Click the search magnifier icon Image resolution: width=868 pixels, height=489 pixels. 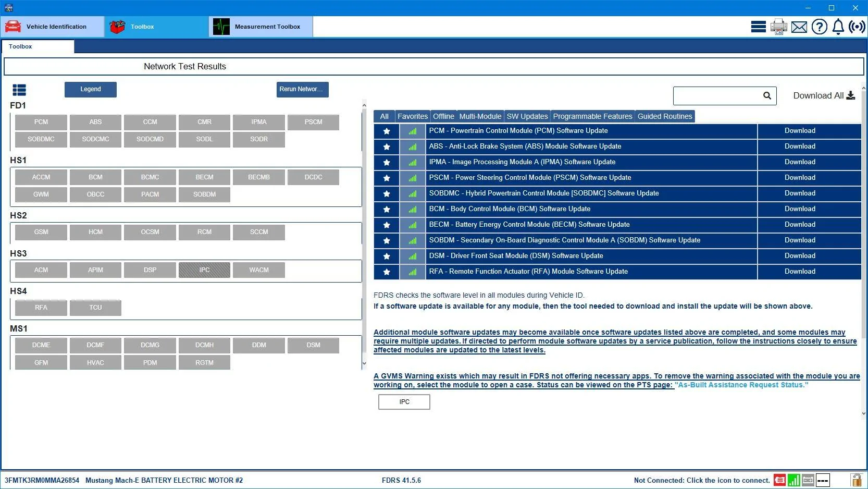767,95
